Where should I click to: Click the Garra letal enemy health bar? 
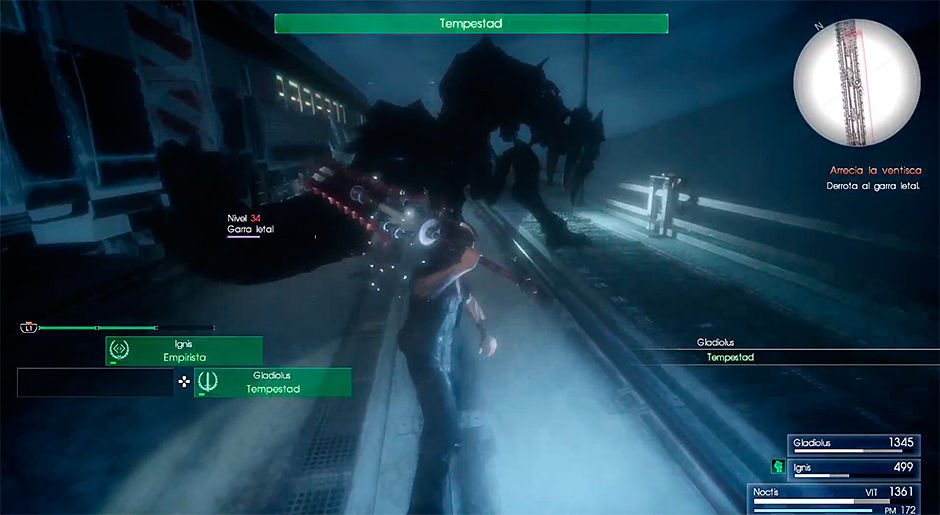click(243, 238)
